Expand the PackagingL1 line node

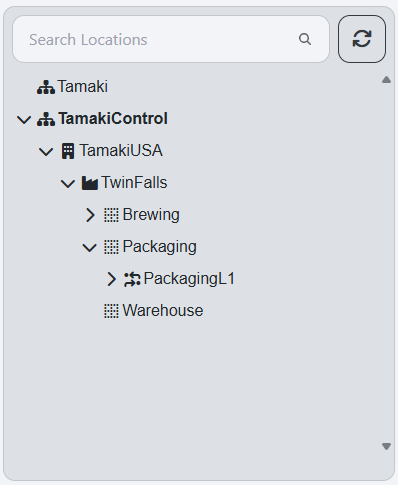pyautogui.click(x=111, y=279)
